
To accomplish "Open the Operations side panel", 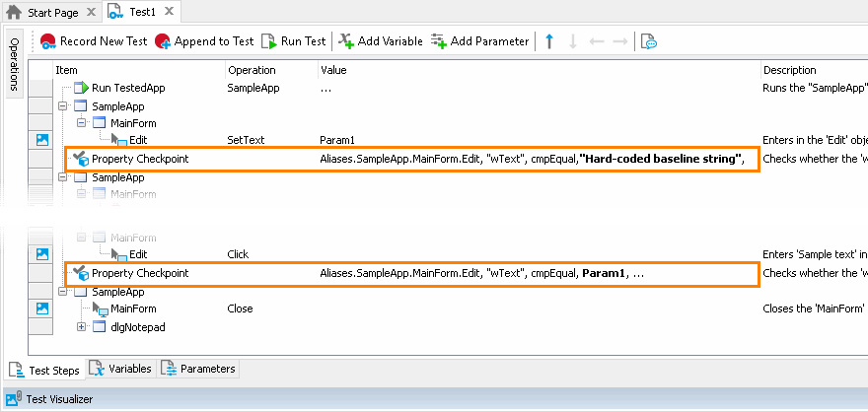I will pyautogui.click(x=15, y=64).
